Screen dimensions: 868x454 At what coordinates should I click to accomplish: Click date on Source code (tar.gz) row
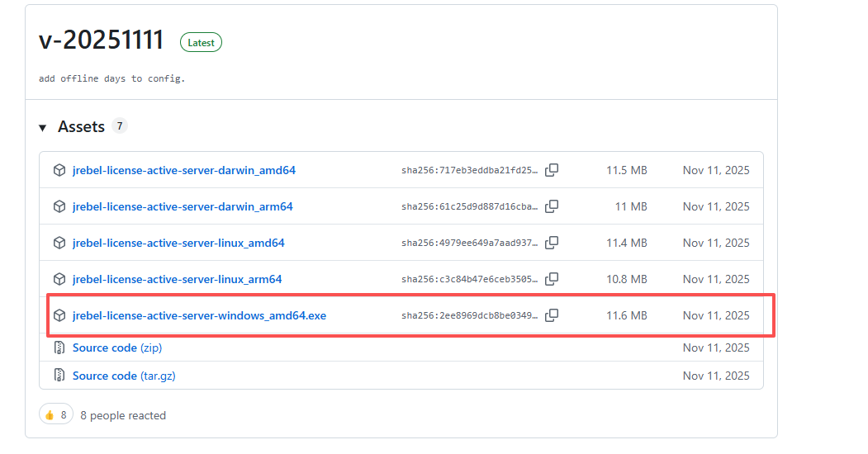(716, 376)
